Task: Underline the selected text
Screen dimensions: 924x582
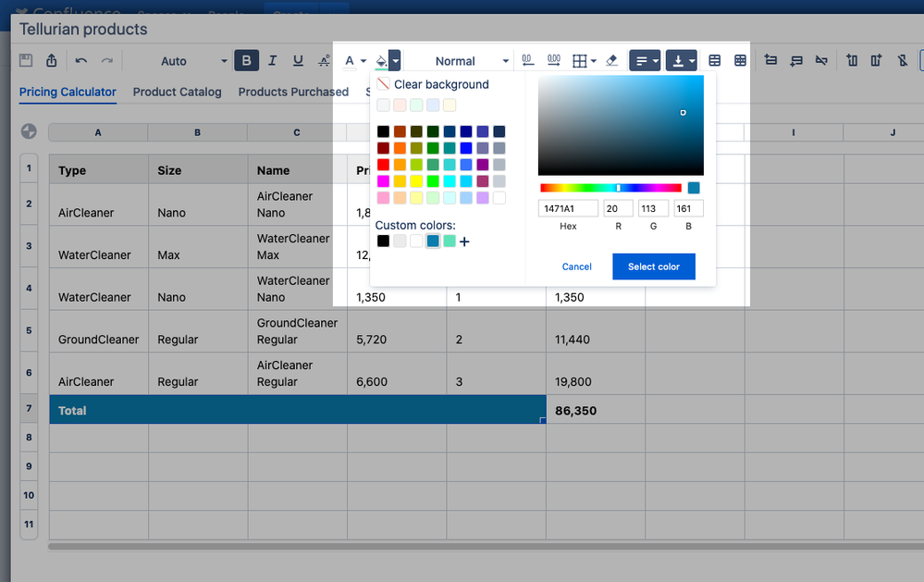Action: pos(298,60)
